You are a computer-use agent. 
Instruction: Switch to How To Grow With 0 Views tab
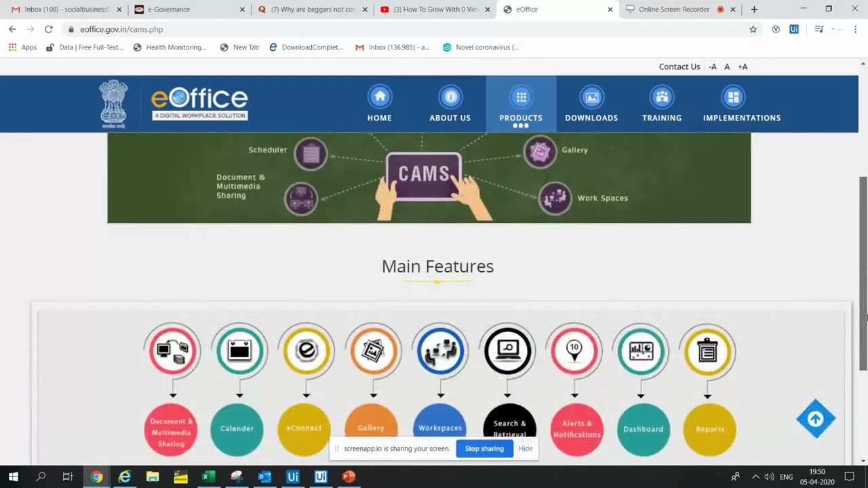click(x=435, y=9)
